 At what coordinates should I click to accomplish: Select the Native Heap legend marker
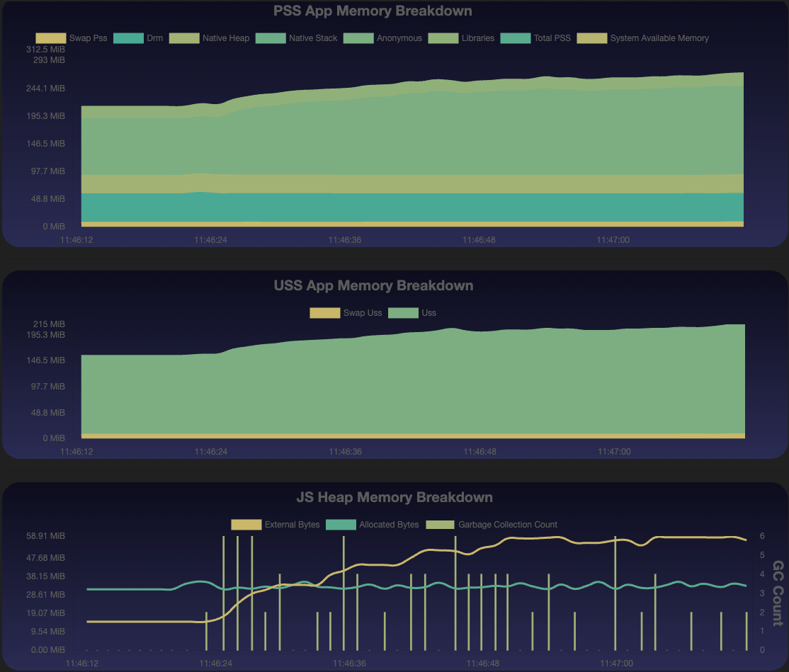(x=184, y=38)
